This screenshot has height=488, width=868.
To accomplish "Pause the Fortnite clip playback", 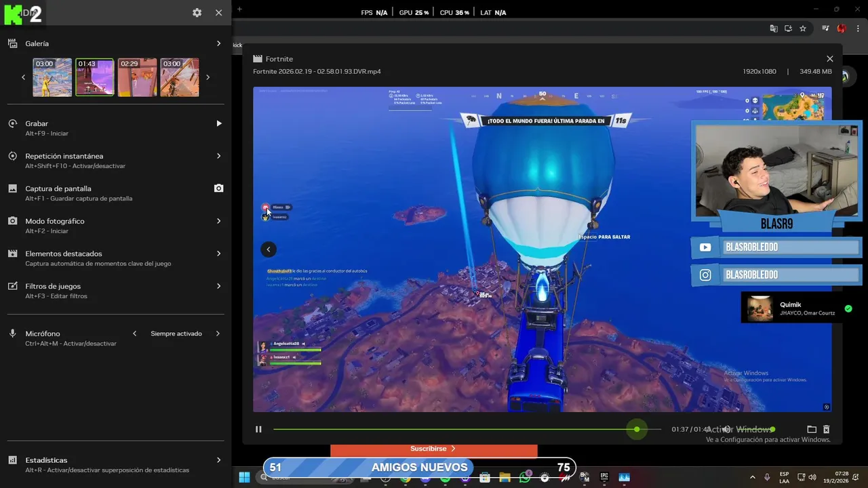I will 258,429.
